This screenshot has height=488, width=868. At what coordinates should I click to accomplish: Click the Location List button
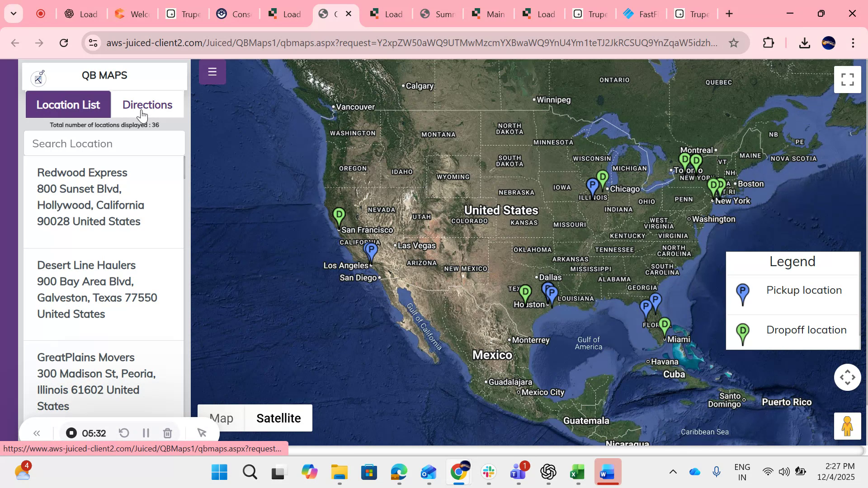point(67,104)
